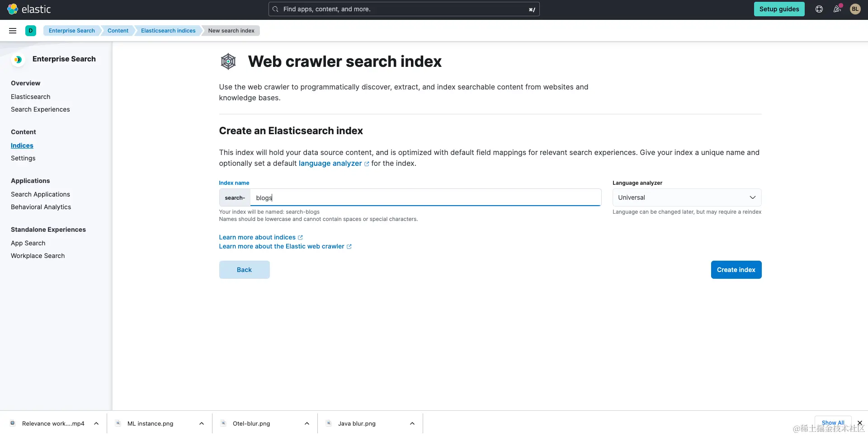Open the Content sidebar section
This screenshot has height=436, width=868.
pyautogui.click(x=24, y=132)
